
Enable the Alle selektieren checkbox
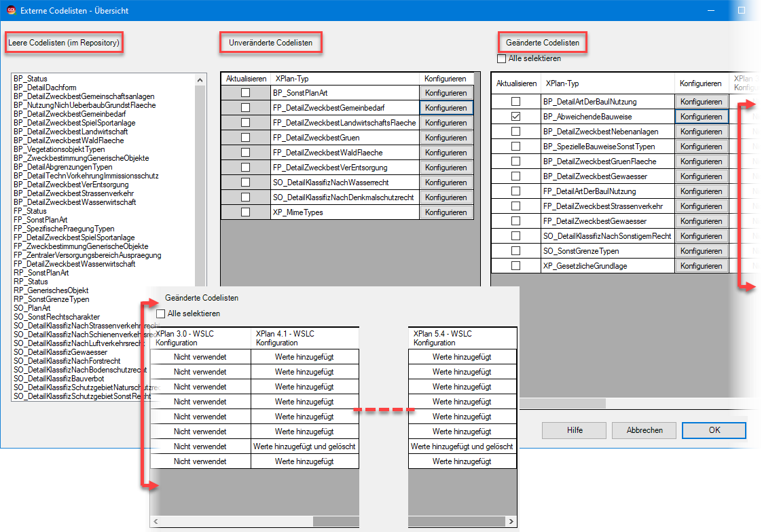502,59
